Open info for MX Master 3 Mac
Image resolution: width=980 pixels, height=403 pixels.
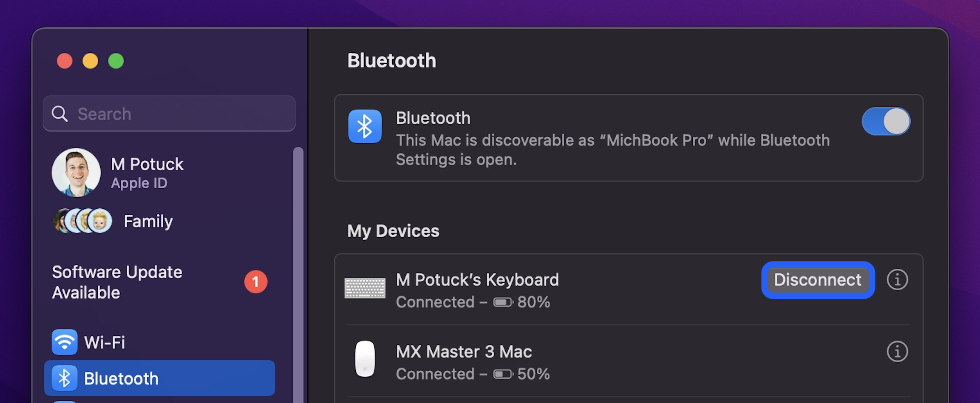point(897,351)
